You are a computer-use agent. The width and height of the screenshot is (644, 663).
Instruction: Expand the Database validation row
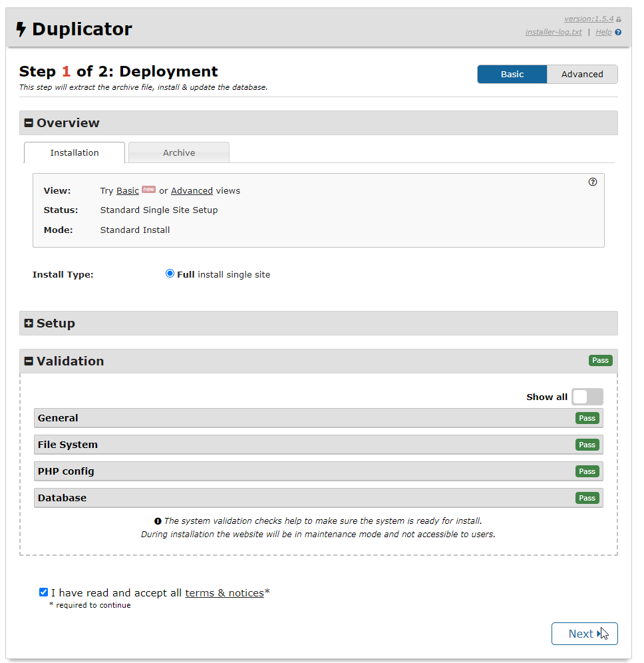(x=318, y=498)
